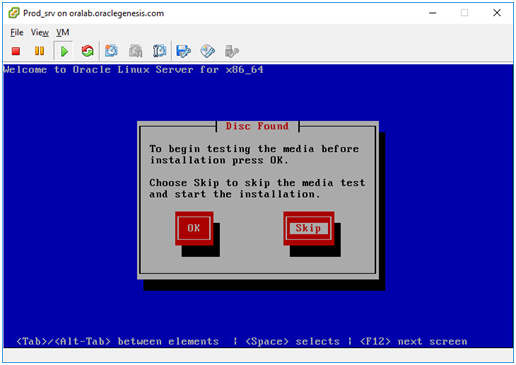The height and width of the screenshot is (365, 516).
Task: Click the vSphere console title bar icon
Action: pos(14,13)
